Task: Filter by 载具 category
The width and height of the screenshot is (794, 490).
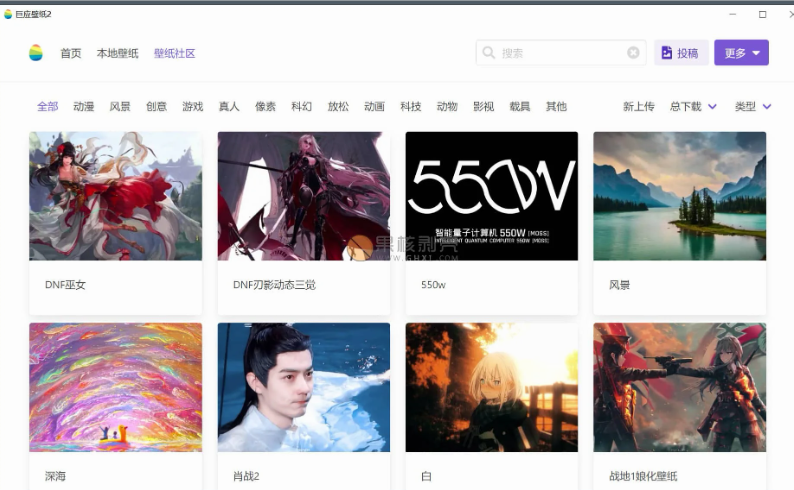Action: click(x=520, y=106)
